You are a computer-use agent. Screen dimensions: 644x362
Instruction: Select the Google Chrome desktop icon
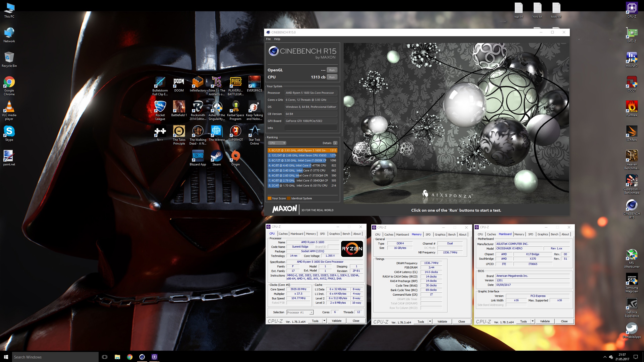9,86
